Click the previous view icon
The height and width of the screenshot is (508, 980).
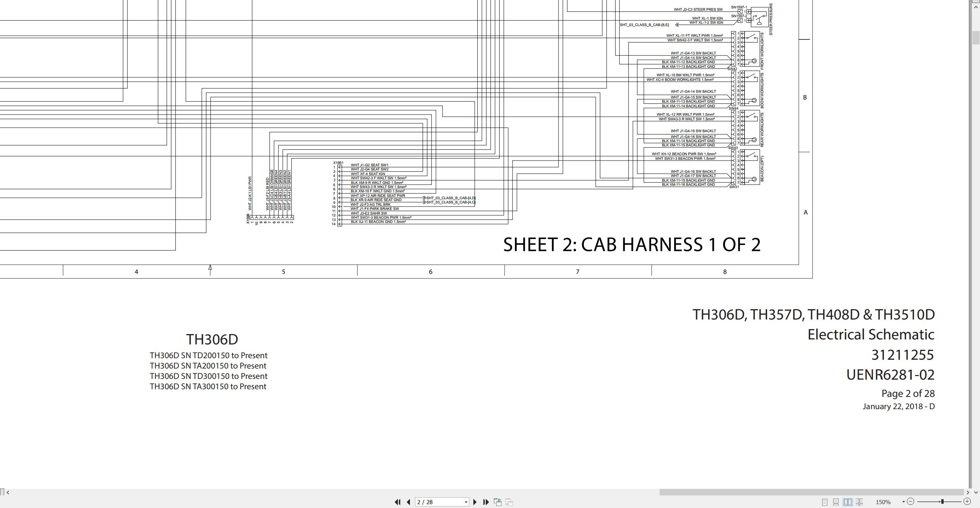(498, 502)
